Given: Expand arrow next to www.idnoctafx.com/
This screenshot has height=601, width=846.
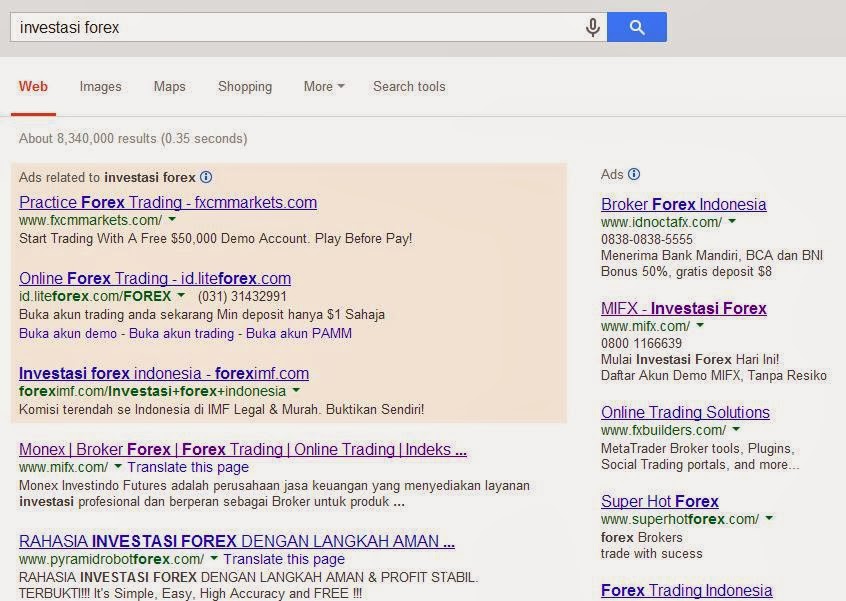Looking at the screenshot, I should [x=732, y=222].
